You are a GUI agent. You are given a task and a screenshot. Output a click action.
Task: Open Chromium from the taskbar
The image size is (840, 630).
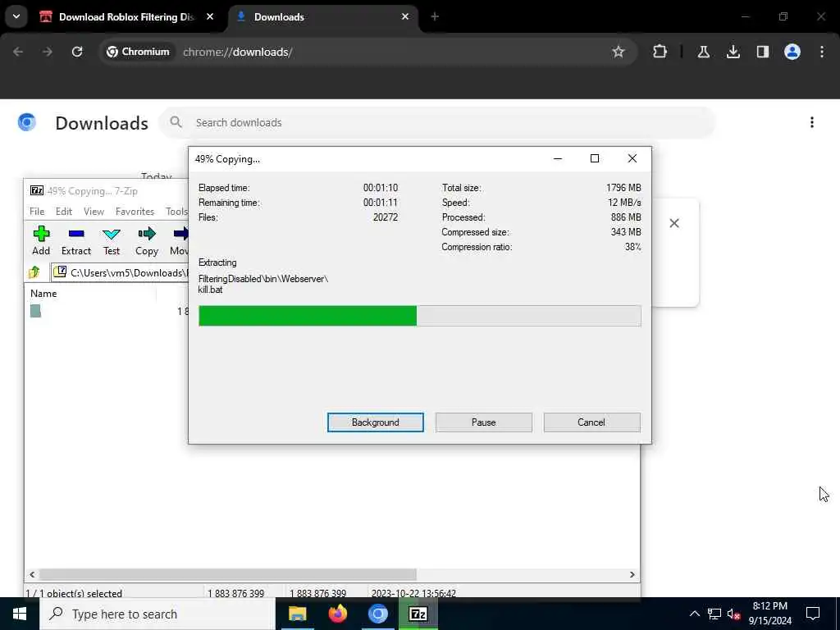(x=377, y=614)
